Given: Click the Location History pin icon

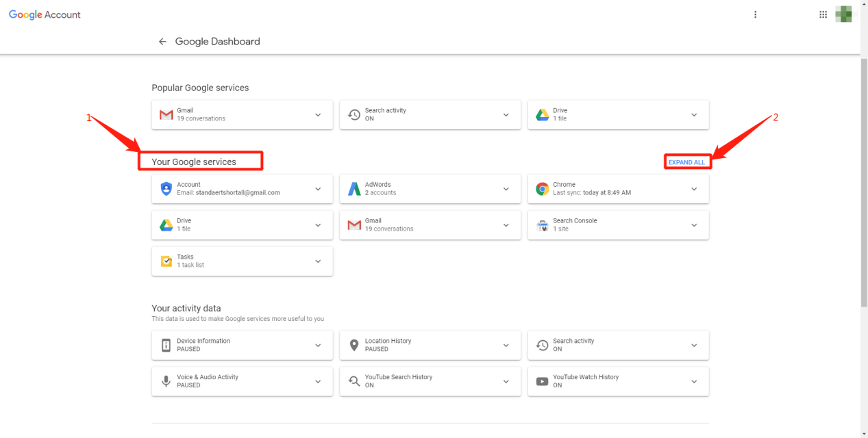Looking at the screenshot, I should coord(354,346).
